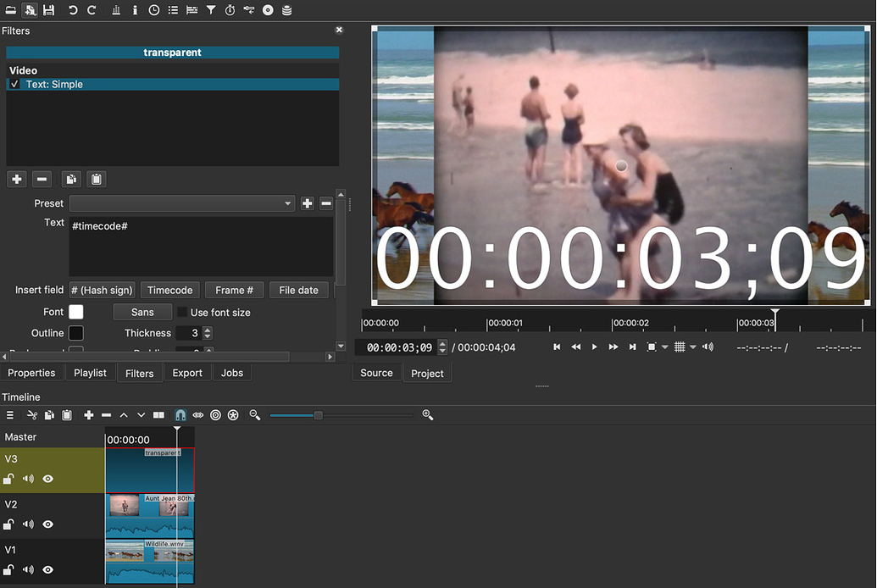Switch to the Export tab
This screenshot has height=588, width=877.
(x=187, y=373)
